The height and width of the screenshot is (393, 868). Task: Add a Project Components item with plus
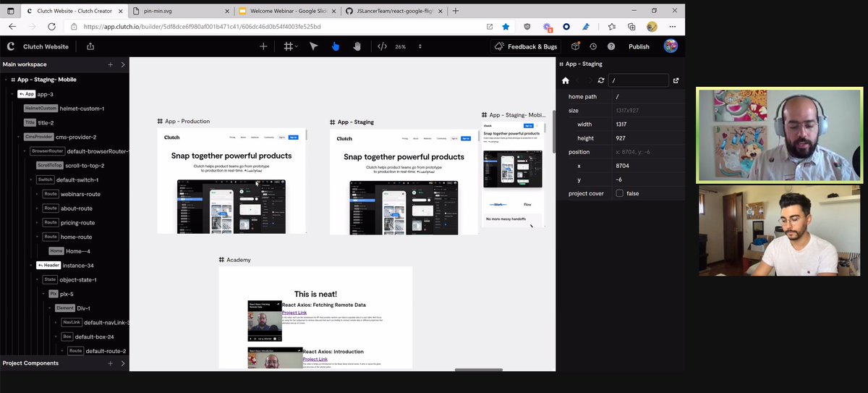point(111,363)
